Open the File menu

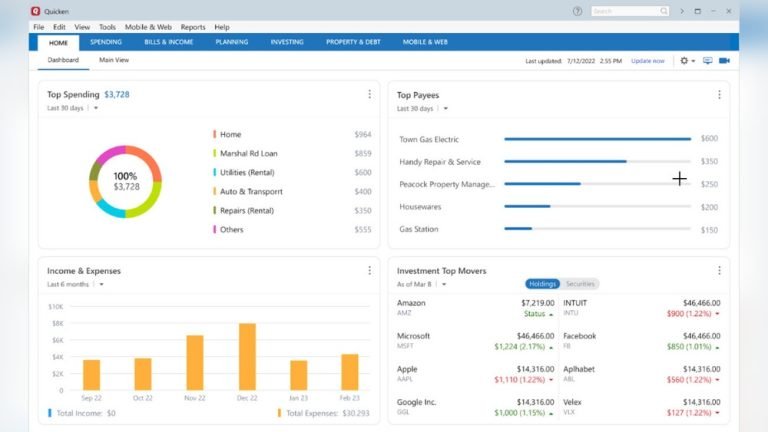point(39,27)
